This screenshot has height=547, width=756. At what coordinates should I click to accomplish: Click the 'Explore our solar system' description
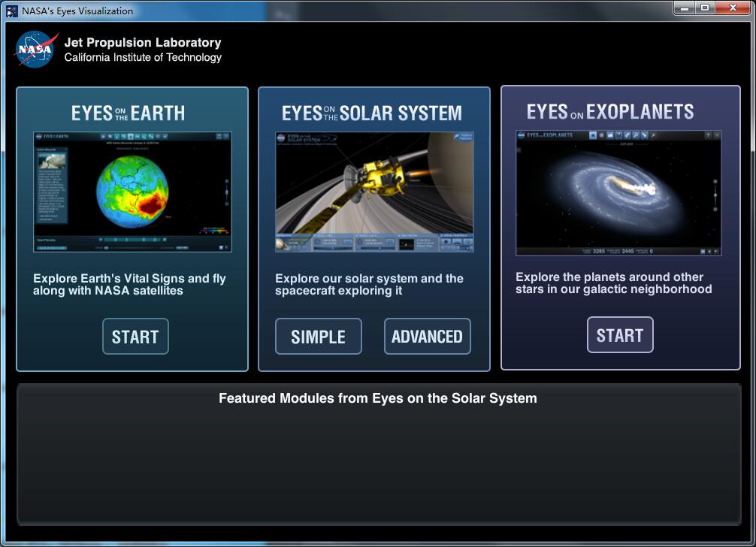[369, 284]
